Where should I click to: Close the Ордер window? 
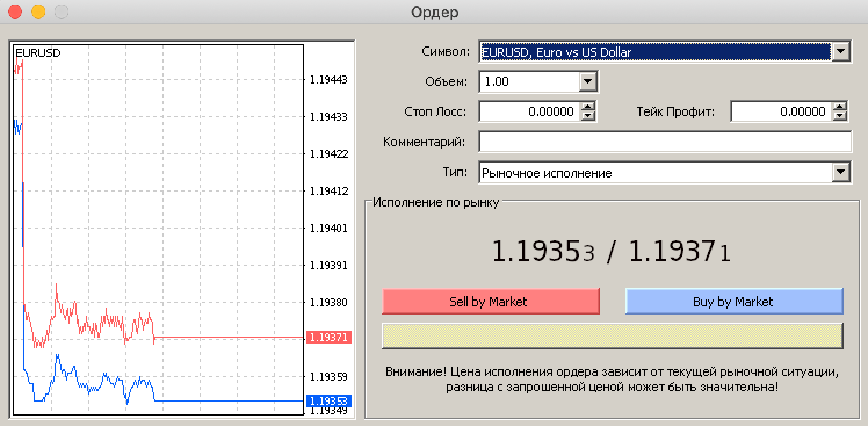[16, 12]
